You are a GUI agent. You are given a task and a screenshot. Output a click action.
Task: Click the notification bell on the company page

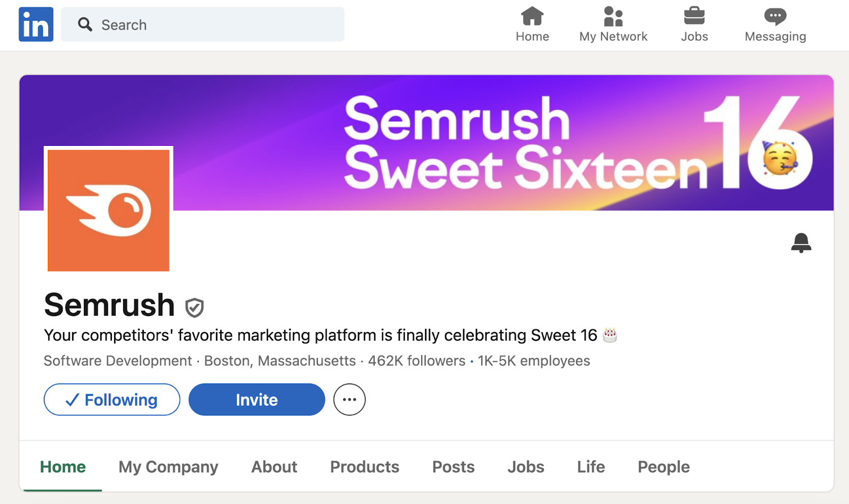(801, 242)
